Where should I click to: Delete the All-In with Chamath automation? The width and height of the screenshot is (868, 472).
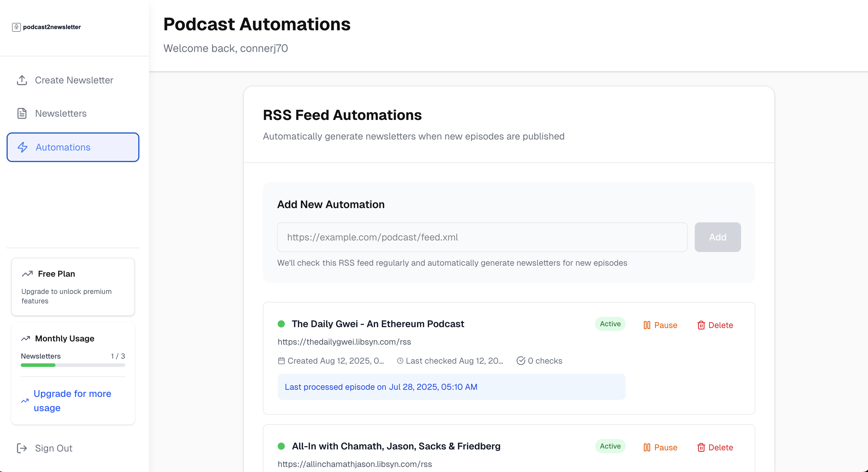pos(715,448)
